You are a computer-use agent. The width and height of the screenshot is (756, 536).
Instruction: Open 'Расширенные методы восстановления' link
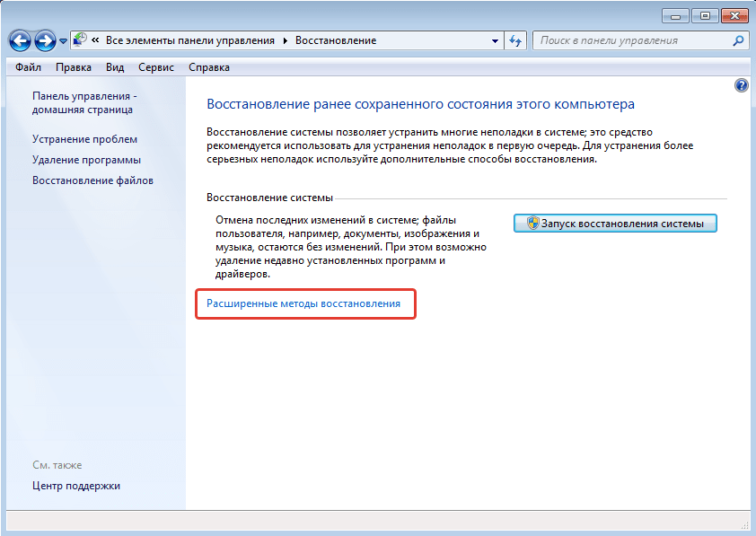[303, 304]
